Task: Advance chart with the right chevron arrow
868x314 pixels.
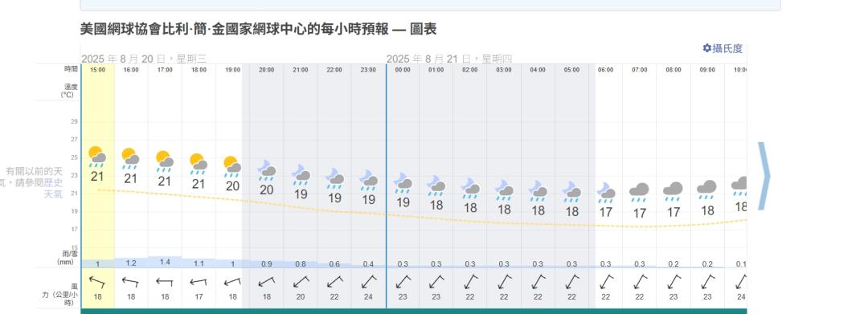Action: pos(764,177)
